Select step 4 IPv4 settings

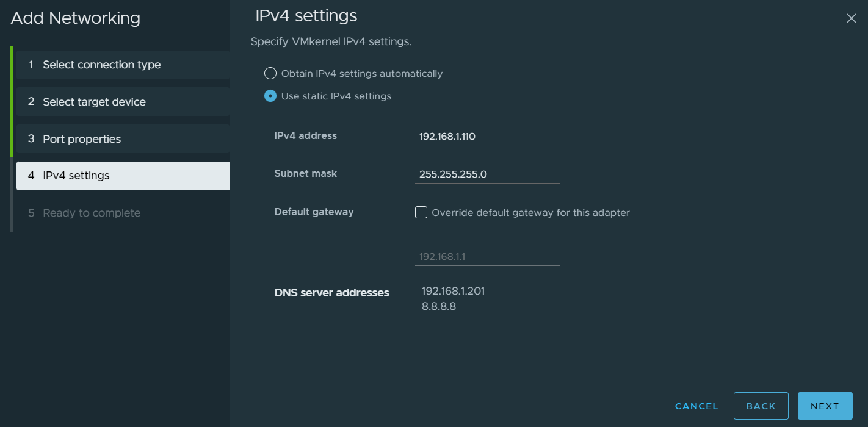click(122, 176)
